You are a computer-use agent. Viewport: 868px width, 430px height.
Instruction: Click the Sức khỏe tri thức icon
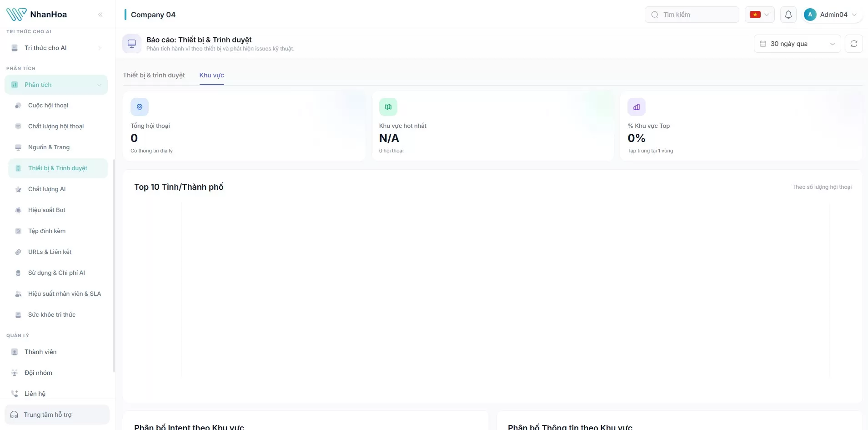pyautogui.click(x=18, y=315)
